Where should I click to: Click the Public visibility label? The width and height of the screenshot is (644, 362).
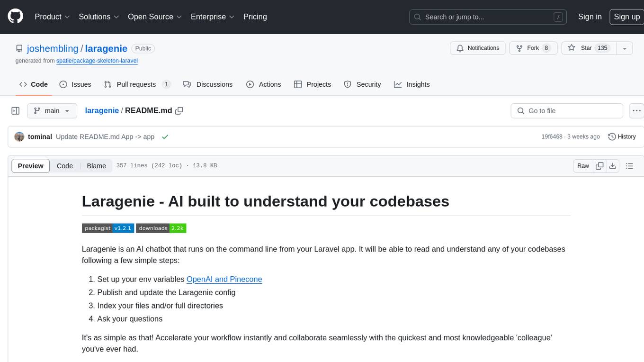click(x=143, y=48)
